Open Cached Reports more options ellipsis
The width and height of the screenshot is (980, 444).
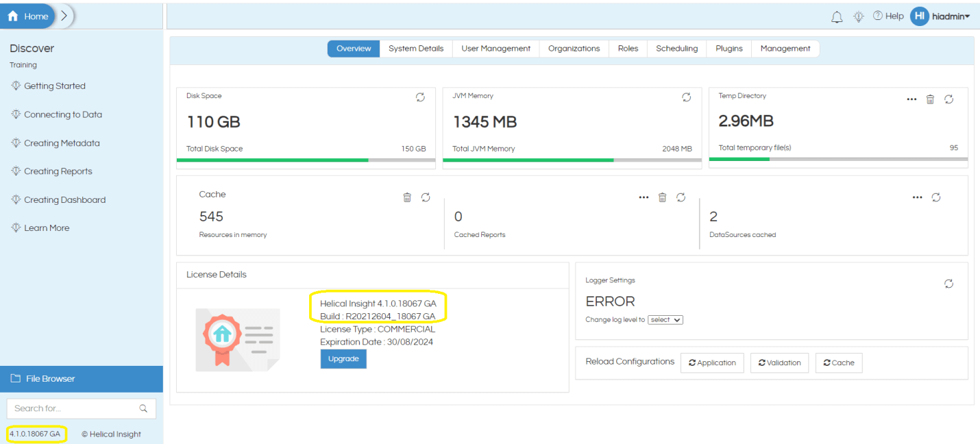pos(644,197)
